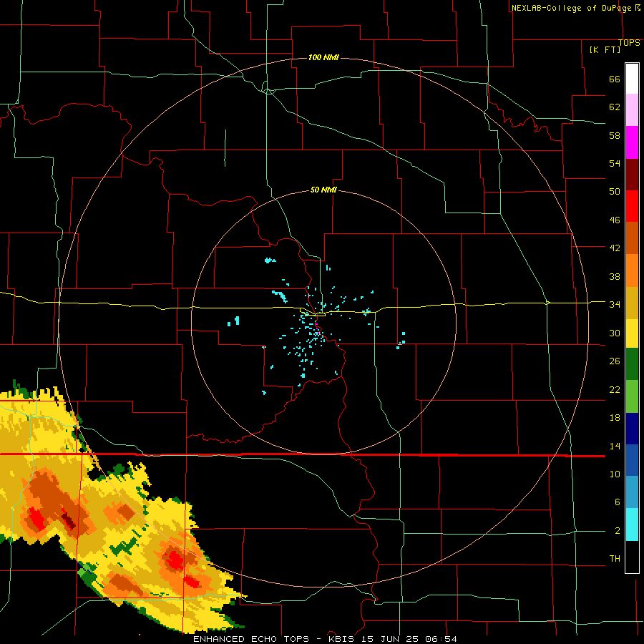This screenshot has height=644, width=644.
Task: Click the legend value "30"
Action: [615, 333]
